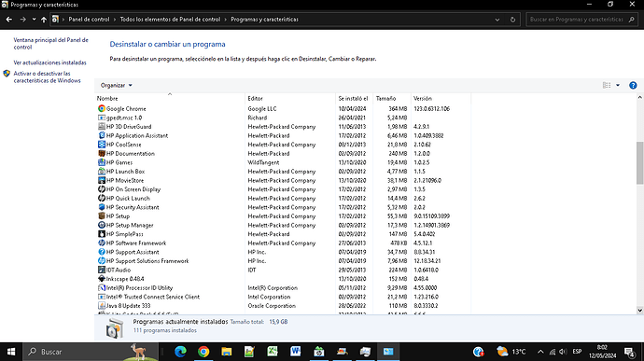644x361 pixels.
Task: Click the scrollbar down arrow
Action: coord(639,311)
